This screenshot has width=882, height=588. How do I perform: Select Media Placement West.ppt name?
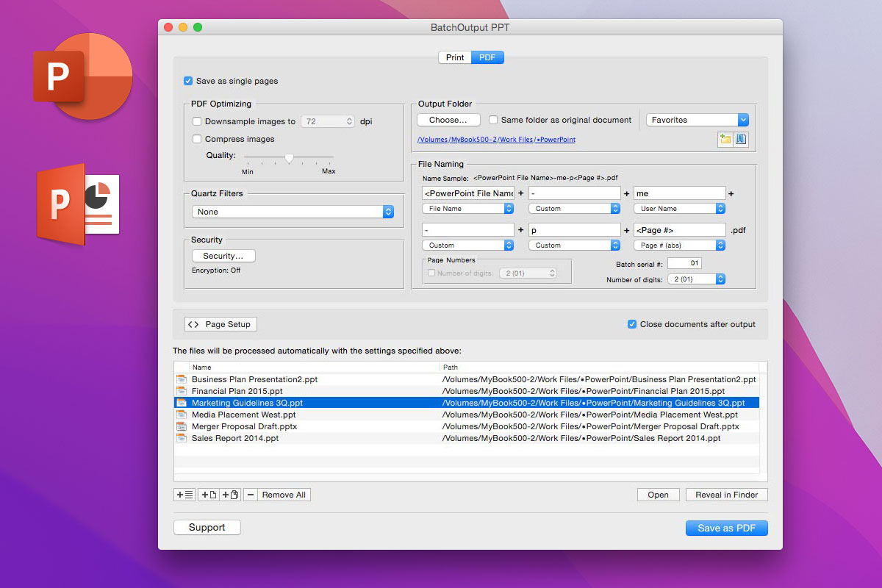tap(244, 415)
